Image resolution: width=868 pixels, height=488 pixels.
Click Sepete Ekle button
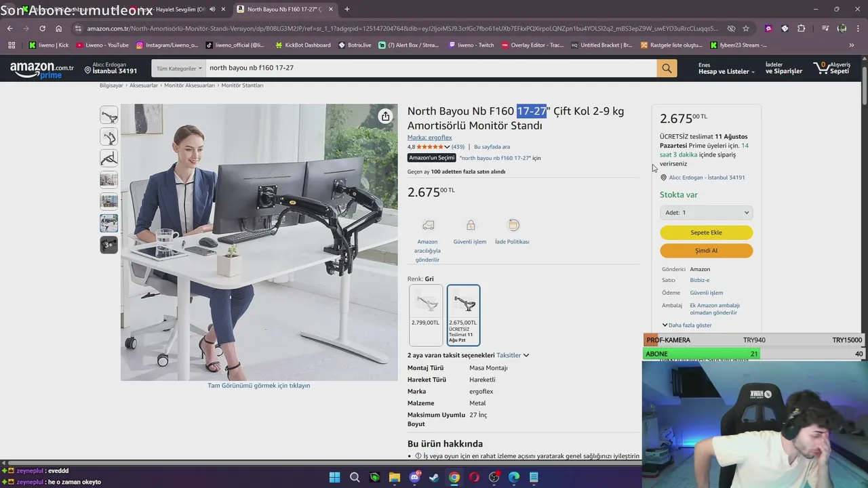tap(706, 232)
